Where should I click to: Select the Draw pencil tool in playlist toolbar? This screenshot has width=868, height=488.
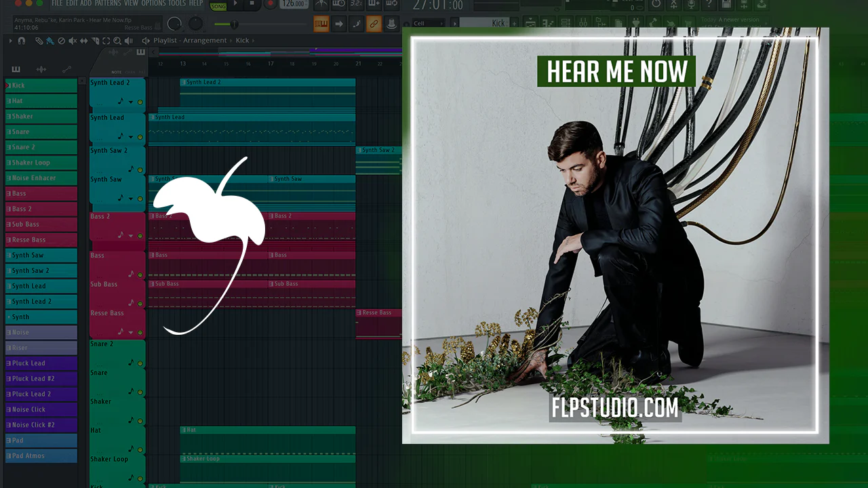click(39, 41)
